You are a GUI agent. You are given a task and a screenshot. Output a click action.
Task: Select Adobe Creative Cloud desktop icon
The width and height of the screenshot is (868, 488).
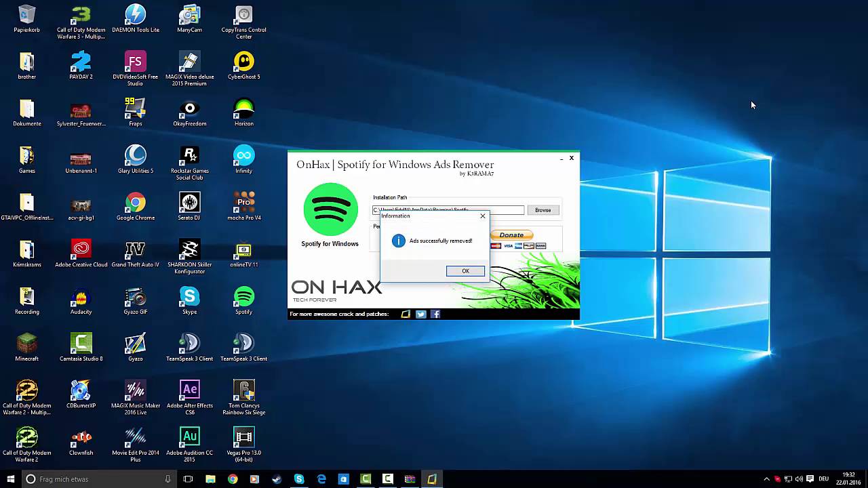point(81,254)
